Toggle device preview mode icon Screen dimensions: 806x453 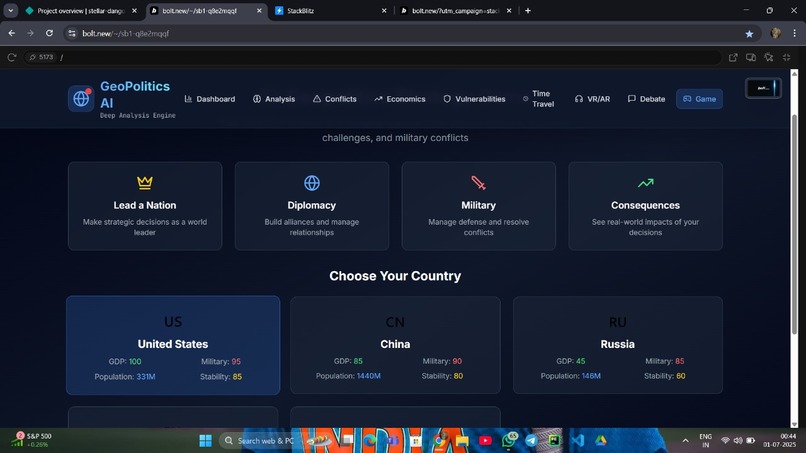pyautogui.click(x=751, y=57)
